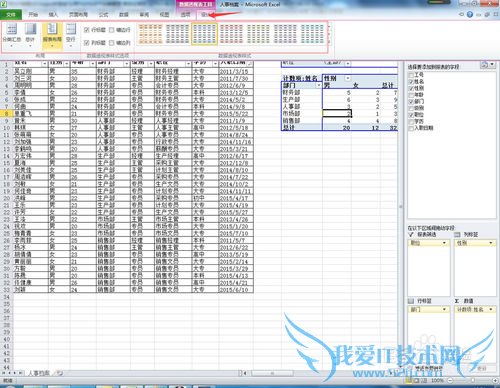Enable the 镶边行 banded rows checkbox
Image resolution: width=500 pixels, height=388 pixels.
coord(112,30)
